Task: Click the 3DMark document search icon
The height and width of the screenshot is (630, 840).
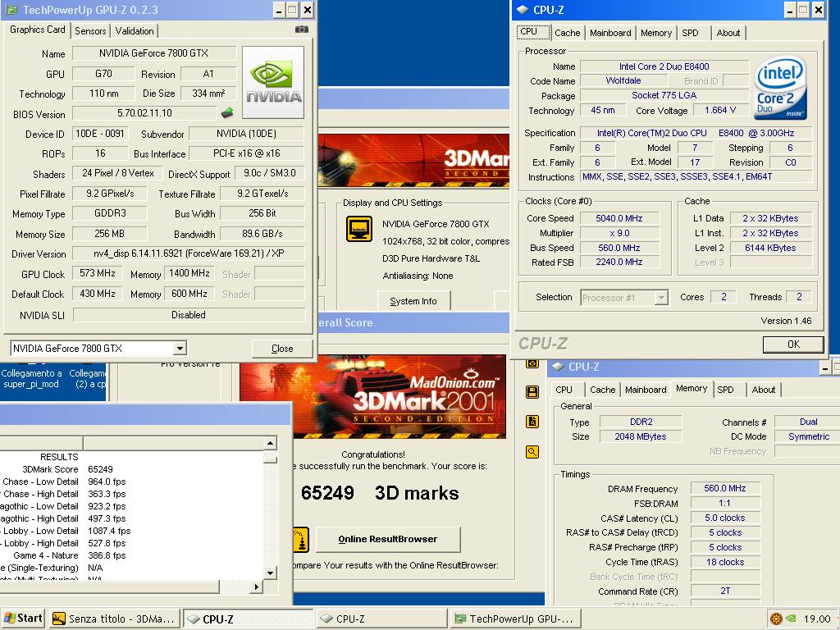Action: tap(532, 422)
